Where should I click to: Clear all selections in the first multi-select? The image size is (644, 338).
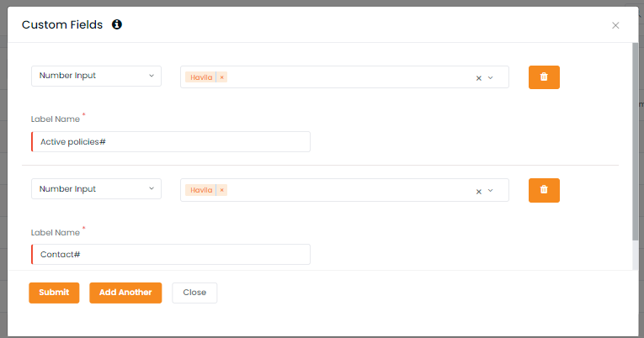click(x=478, y=78)
